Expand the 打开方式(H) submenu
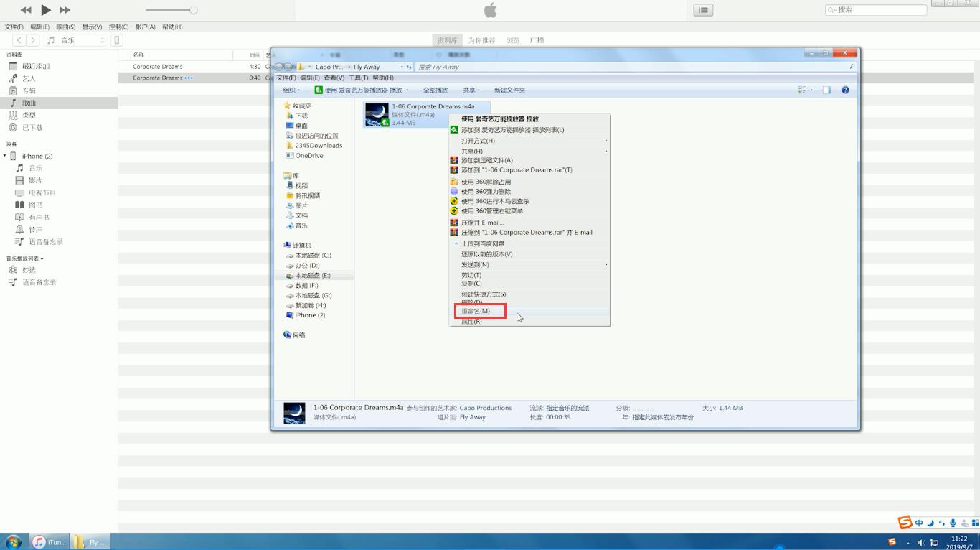The height and width of the screenshot is (550, 980). click(x=529, y=141)
